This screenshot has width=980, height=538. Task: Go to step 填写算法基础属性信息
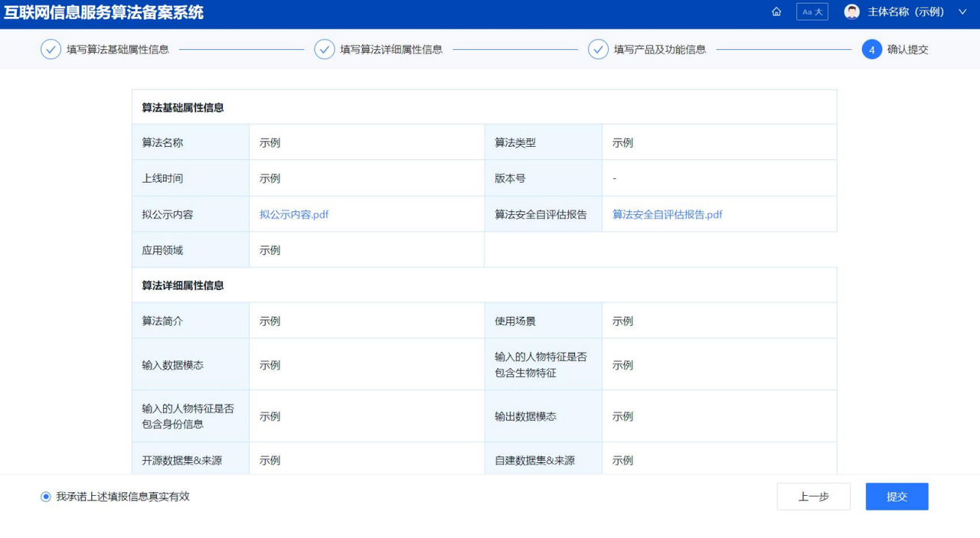118,49
